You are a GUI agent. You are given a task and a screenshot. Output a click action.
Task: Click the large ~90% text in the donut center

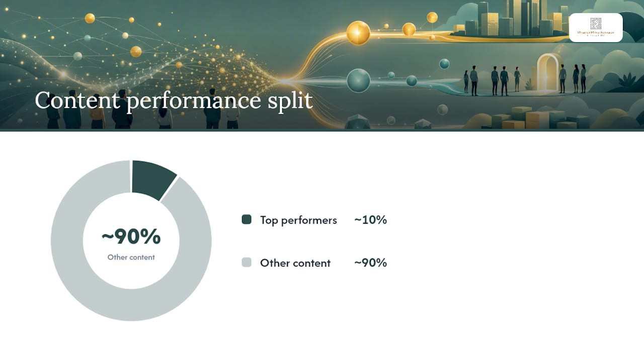(x=131, y=237)
